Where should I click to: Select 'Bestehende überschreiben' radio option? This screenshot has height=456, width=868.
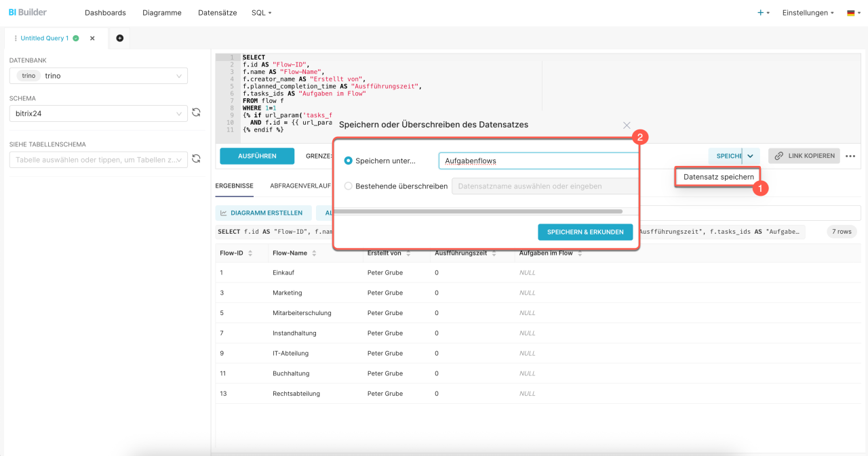tap(349, 186)
